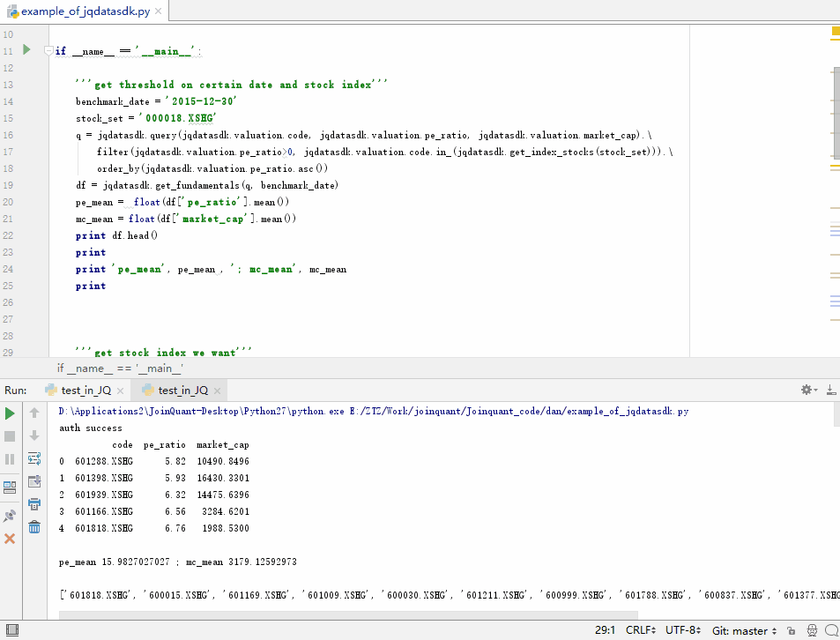
Task: Open the status bar notifications bubble icon
Action: 831,631
